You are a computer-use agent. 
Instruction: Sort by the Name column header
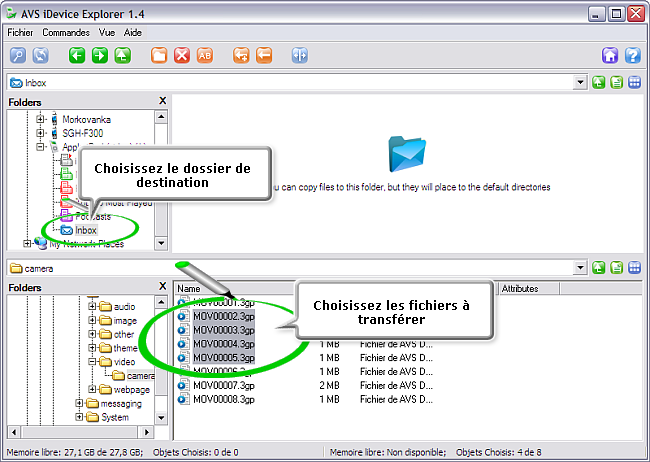click(x=189, y=288)
